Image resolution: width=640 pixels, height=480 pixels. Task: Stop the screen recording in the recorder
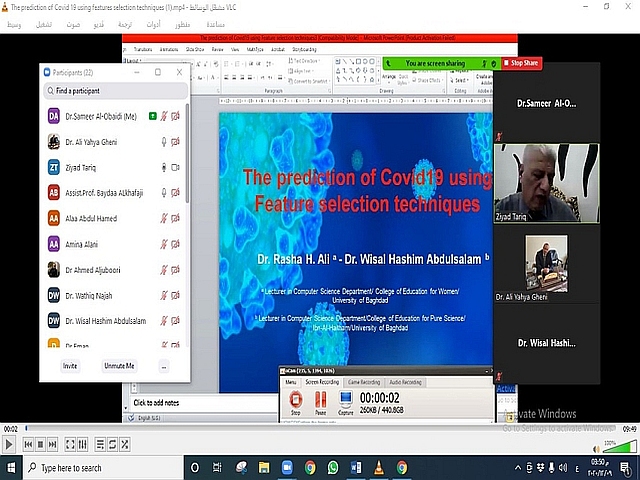click(x=295, y=402)
